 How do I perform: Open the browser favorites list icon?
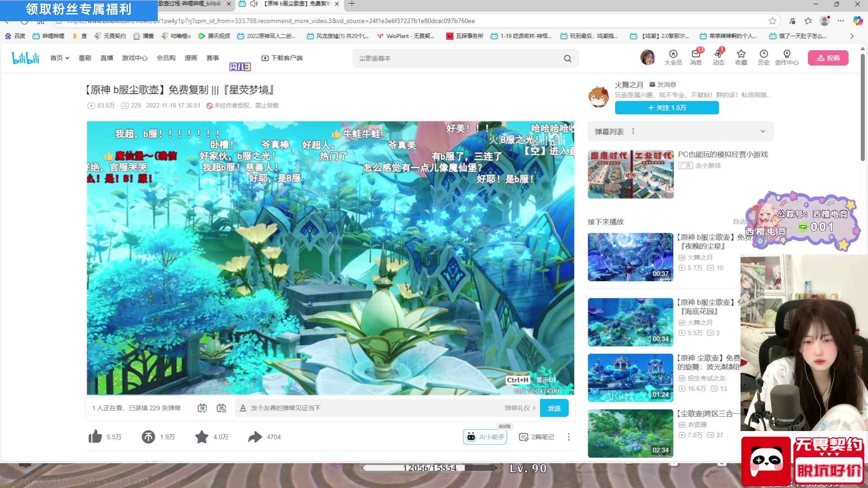808,21
